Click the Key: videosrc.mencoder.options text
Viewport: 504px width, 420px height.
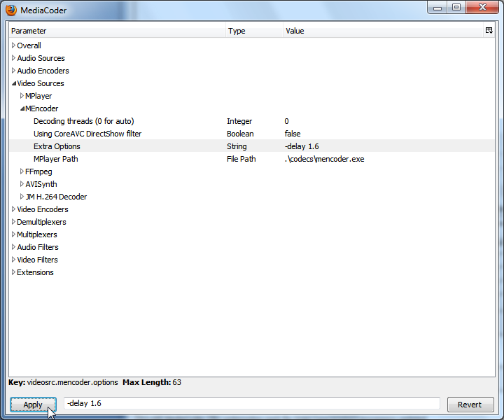pyautogui.click(x=63, y=382)
